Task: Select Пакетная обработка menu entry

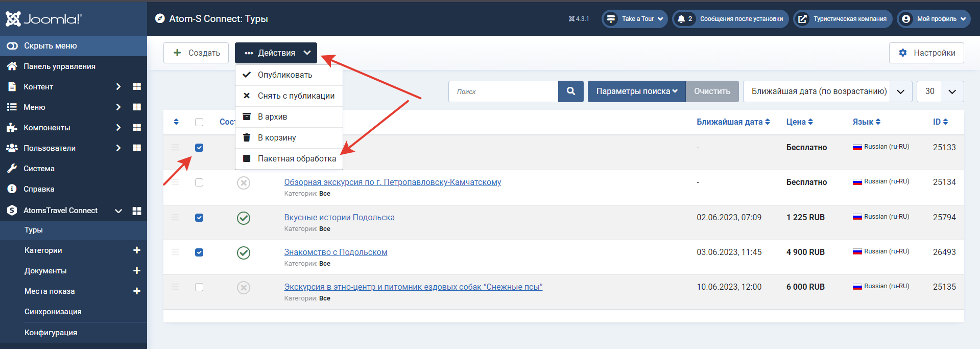Action: point(289,159)
